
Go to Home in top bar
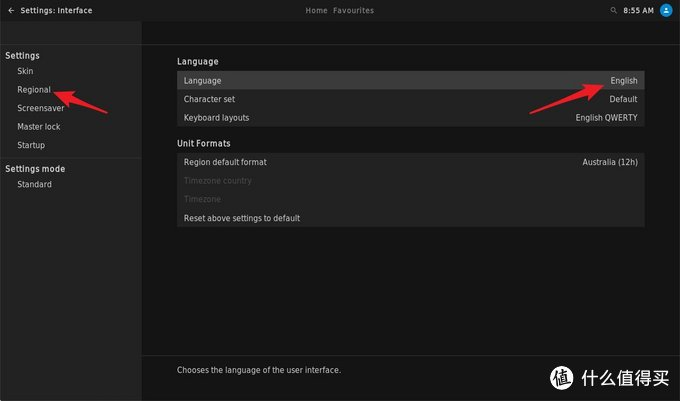pyautogui.click(x=316, y=10)
